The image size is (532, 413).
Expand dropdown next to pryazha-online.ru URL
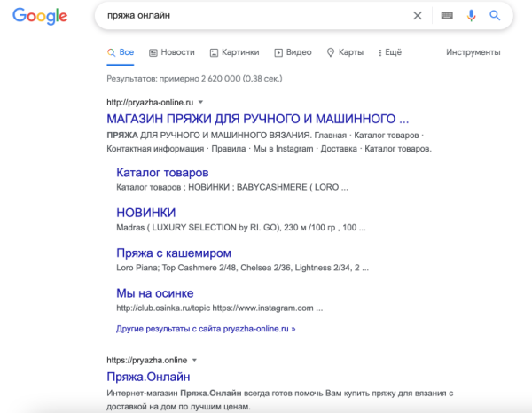(200, 102)
